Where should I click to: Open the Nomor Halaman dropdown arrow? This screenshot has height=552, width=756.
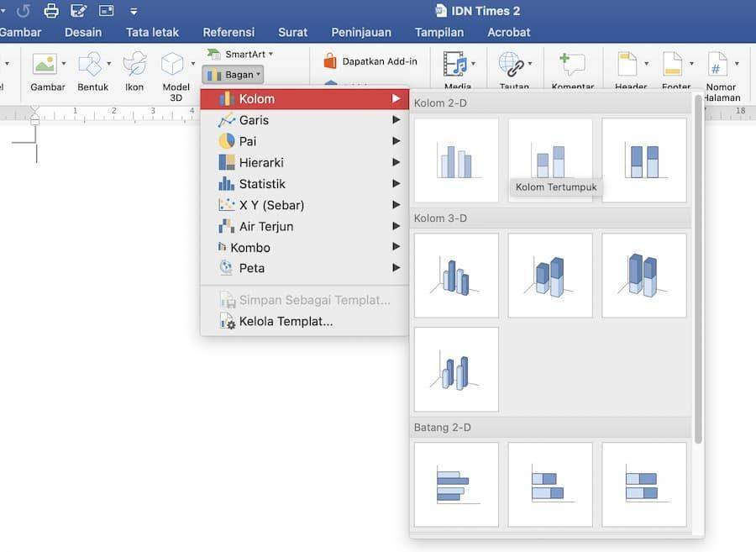pos(737,64)
